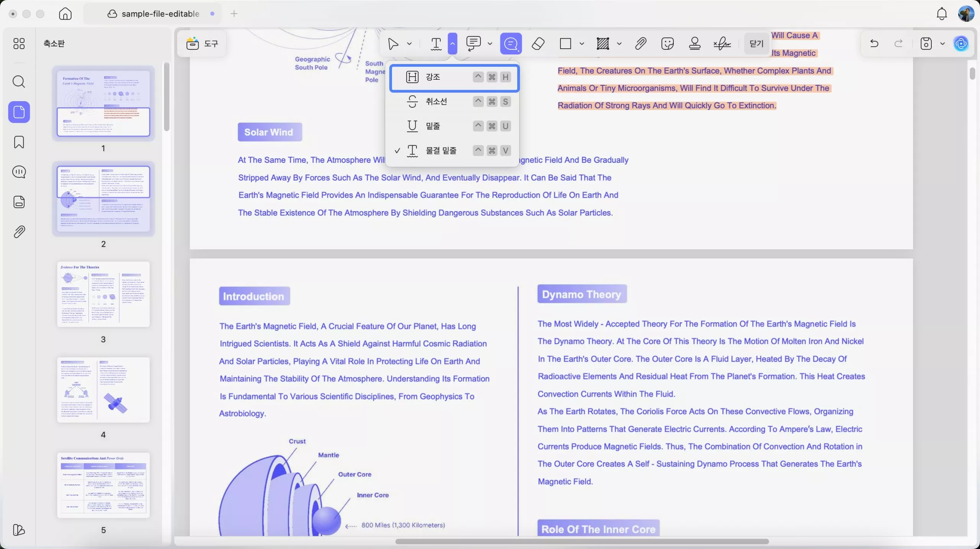The image size is (980, 549).
Task: Select the text comment note tool
Action: pos(474,43)
